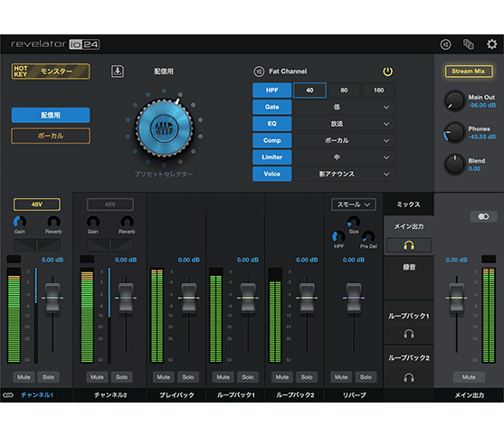Click the Reverb knob on チャンネル2
This screenshot has width=504, height=437.
click(127, 222)
